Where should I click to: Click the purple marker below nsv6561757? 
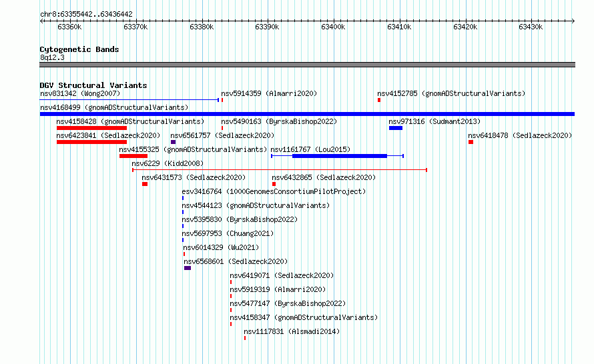click(x=173, y=142)
